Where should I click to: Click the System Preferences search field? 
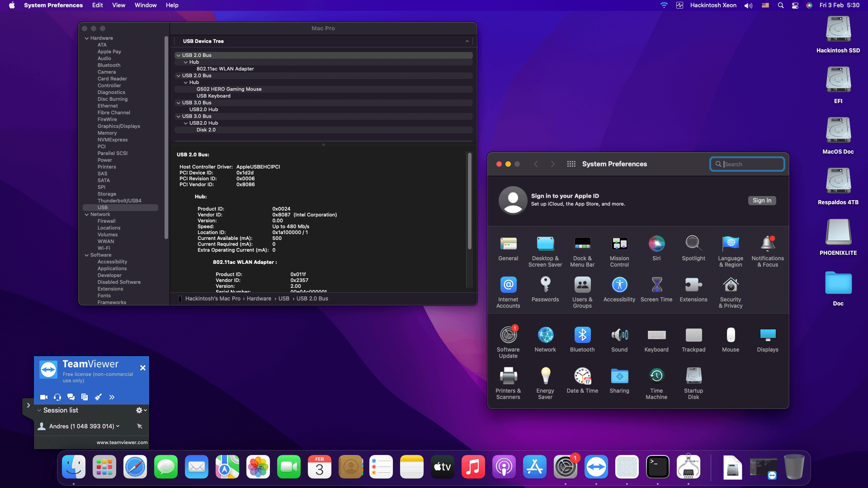coord(747,164)
